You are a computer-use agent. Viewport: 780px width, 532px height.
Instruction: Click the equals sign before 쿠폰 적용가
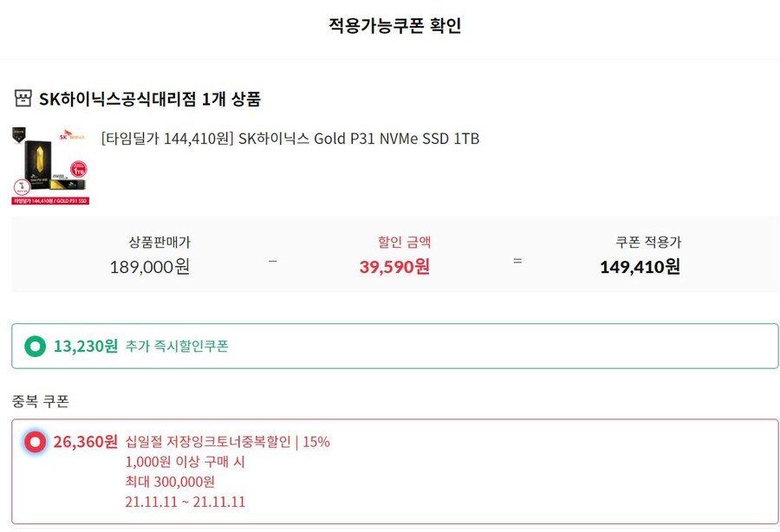pos(517,261)
